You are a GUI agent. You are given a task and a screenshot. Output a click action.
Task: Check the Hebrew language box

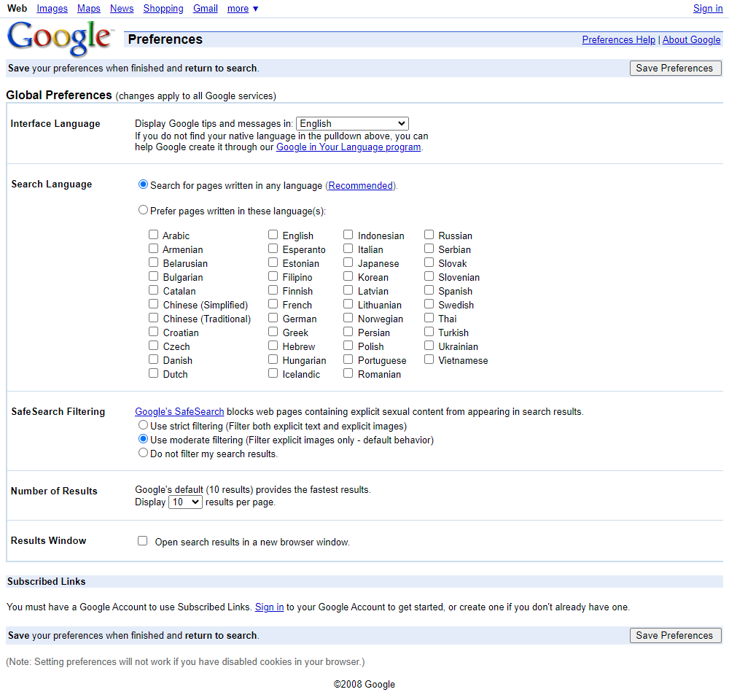(273, 346)
